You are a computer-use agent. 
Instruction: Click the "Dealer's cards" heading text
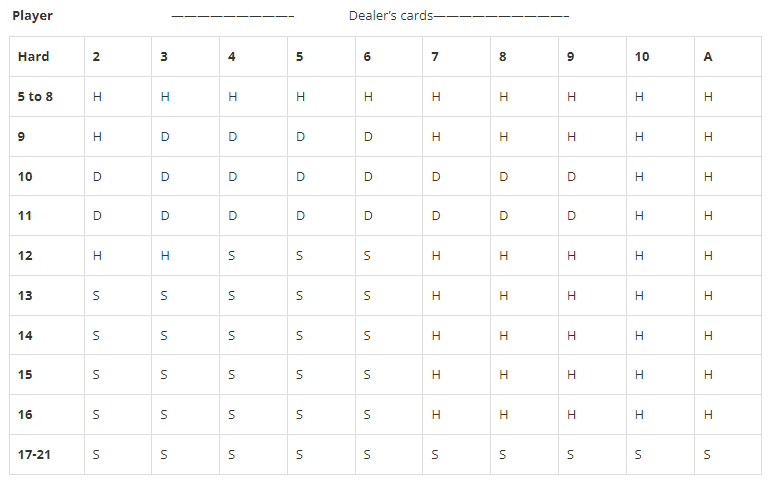click(391, 16)
